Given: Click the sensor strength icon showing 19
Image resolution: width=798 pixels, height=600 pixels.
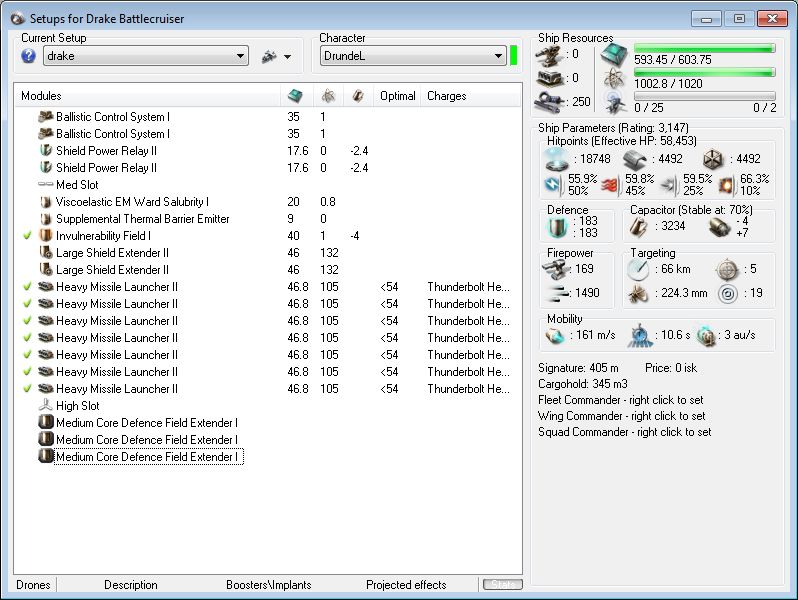Looking at the screenshot, I should 728,294.
